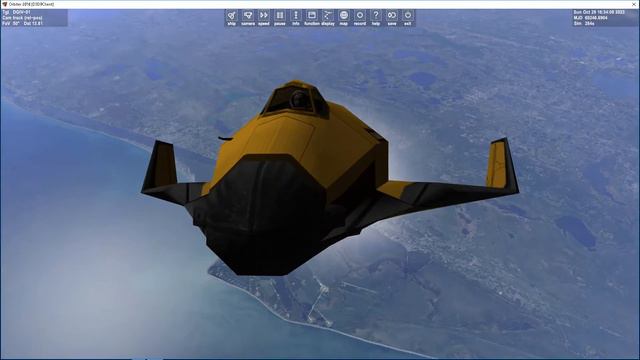Image resolution: width=640 pixels, height=360 pixels.
Task: Click the MJD value text
Action: [590, 18]
